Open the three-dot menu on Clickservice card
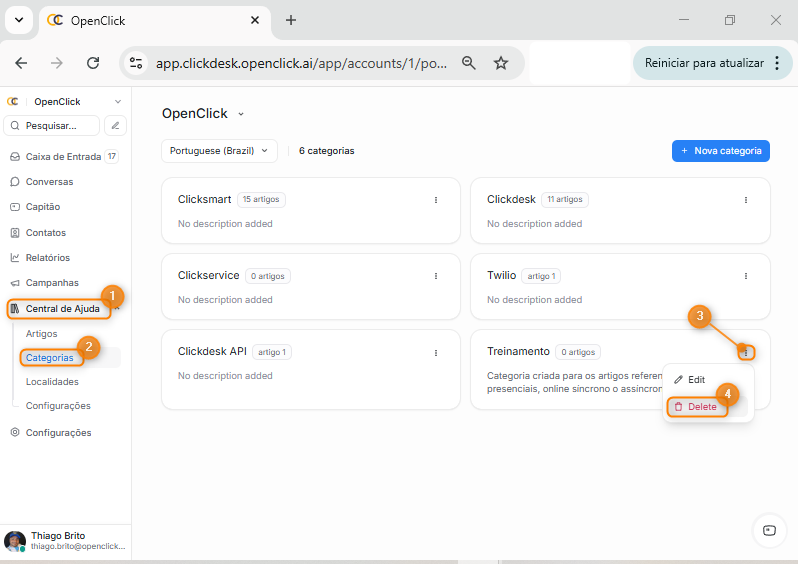Viewport: 798px width, 564px height. (x=436, y=276)
